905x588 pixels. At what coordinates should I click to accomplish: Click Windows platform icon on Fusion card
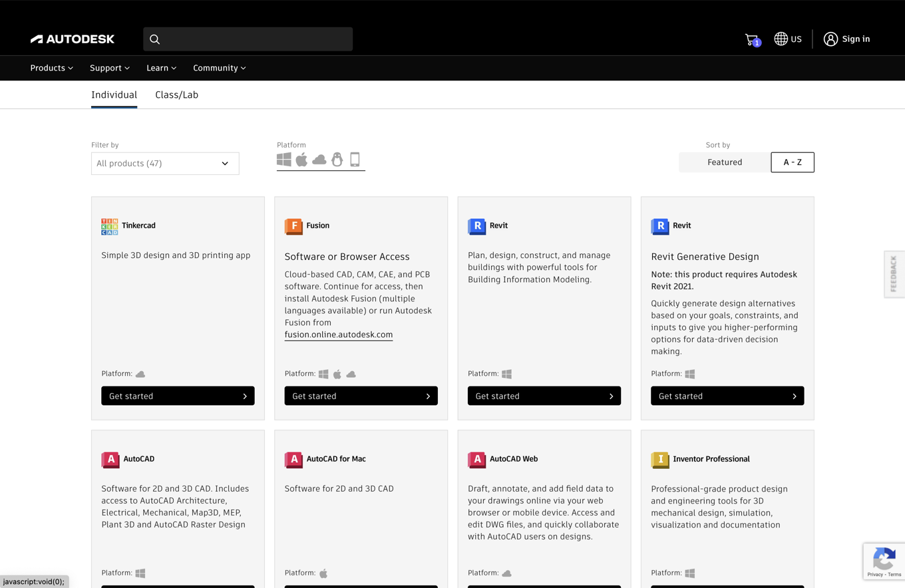click(323, 374)
